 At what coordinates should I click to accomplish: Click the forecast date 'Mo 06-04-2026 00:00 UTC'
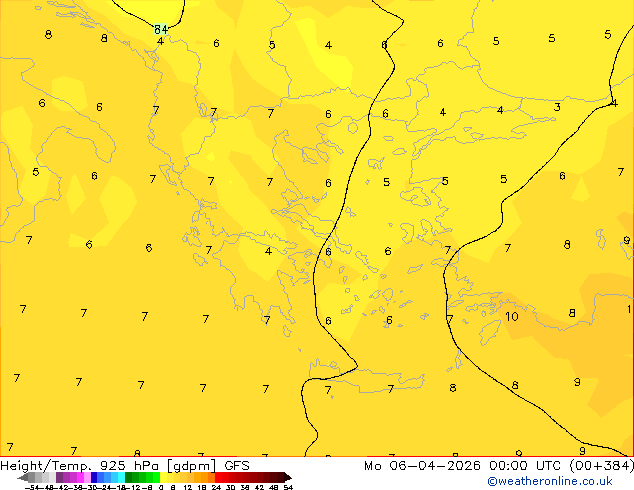465,466
